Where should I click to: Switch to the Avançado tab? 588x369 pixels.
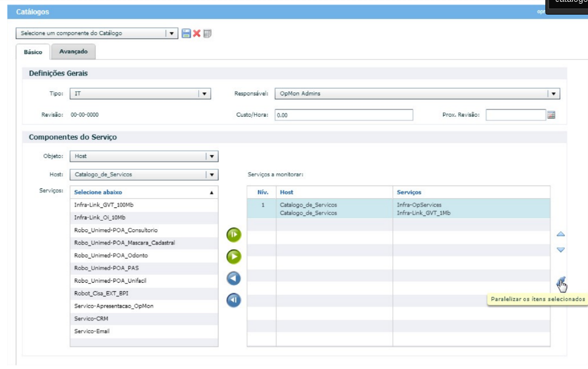click(74, 52)
